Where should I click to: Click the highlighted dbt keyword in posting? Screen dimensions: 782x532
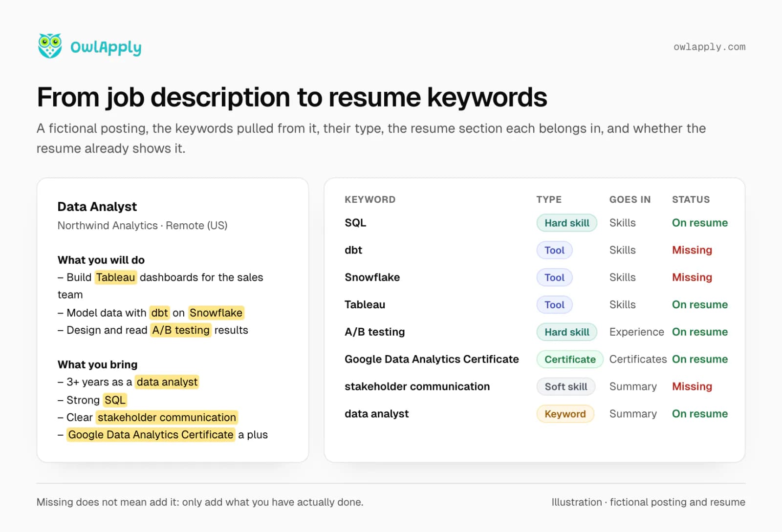tap(159, 313)
